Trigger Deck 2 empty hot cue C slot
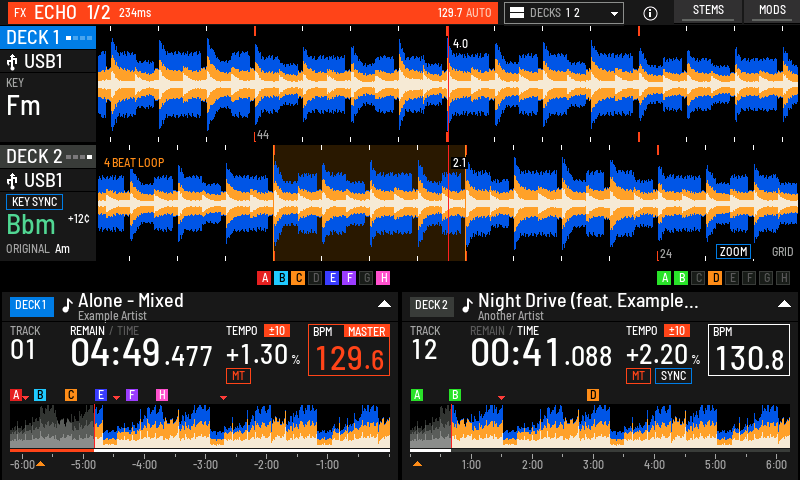Screen dimensions: 800x480 pos(698,278)
